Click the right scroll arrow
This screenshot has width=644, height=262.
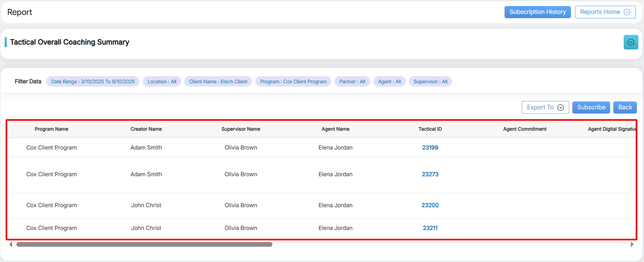click(x=632, y=245)
